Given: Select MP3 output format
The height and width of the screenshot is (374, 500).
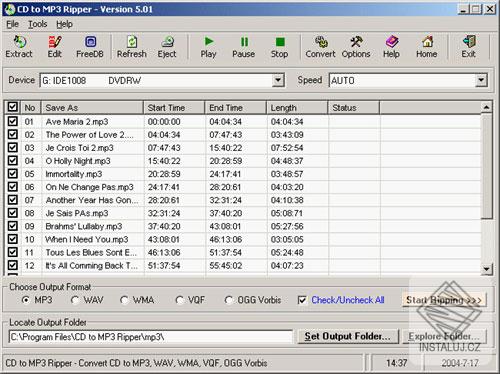Looking at the screenshot, I should [26, 300].
